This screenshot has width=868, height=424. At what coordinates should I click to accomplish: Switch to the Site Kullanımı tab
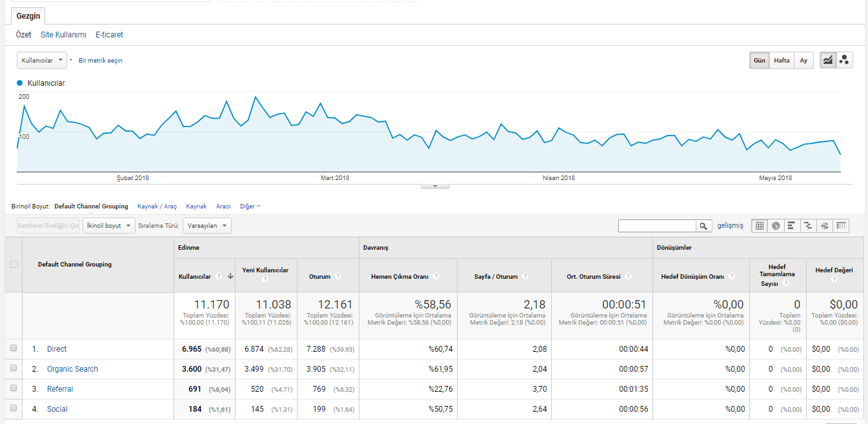pyautogui.click(x=63, y=35)
